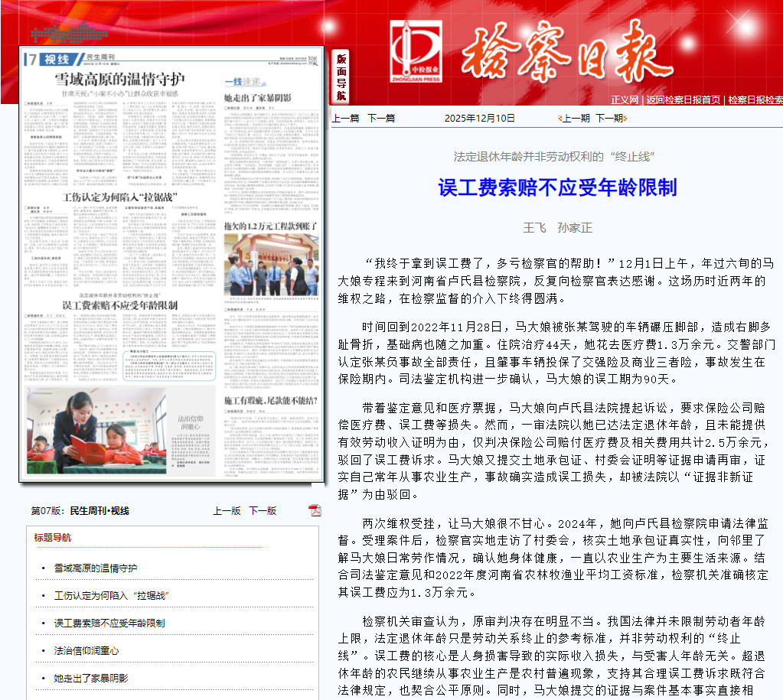Go to next page 下一版
This screenshot has width=783, height=700.
click(x=263, y=510)
